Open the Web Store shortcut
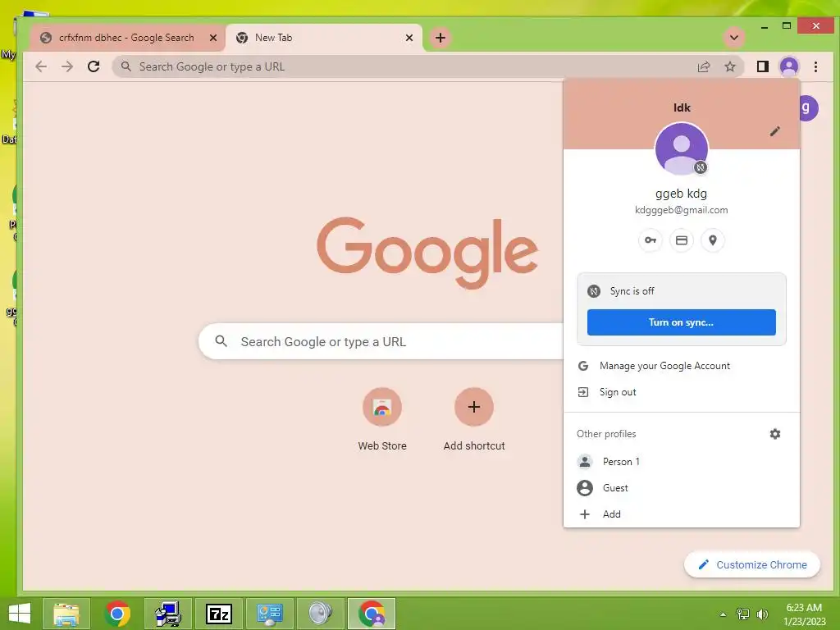This screenshot has height=630, width=840. pos(382,419)
